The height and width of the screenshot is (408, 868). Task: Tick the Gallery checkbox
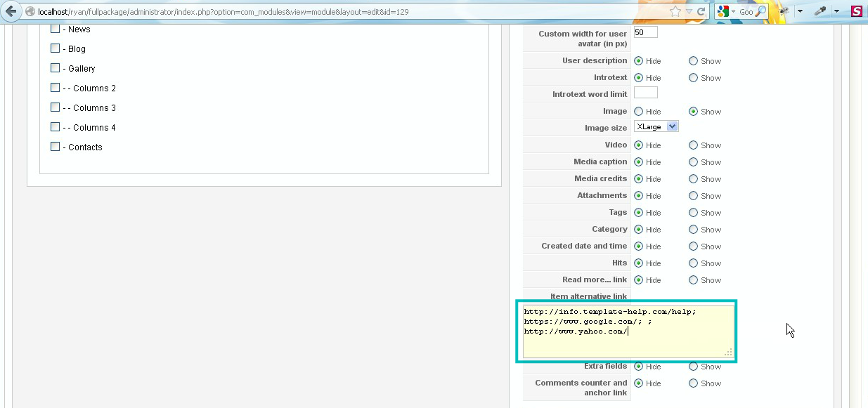coord(56,68)
